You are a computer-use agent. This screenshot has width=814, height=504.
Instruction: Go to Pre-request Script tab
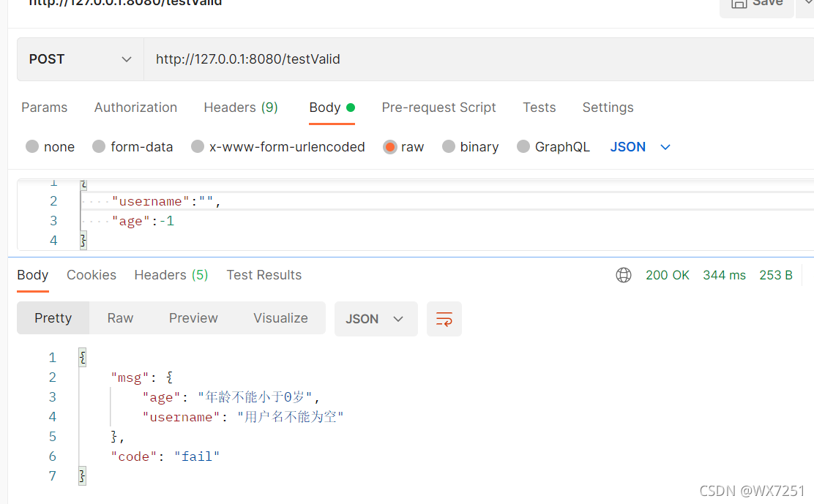438,108
